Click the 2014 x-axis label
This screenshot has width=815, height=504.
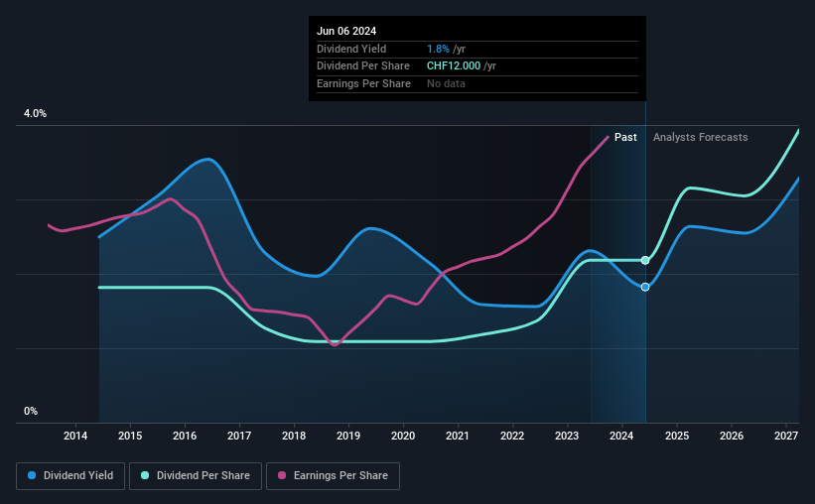(x=75, y=436)
